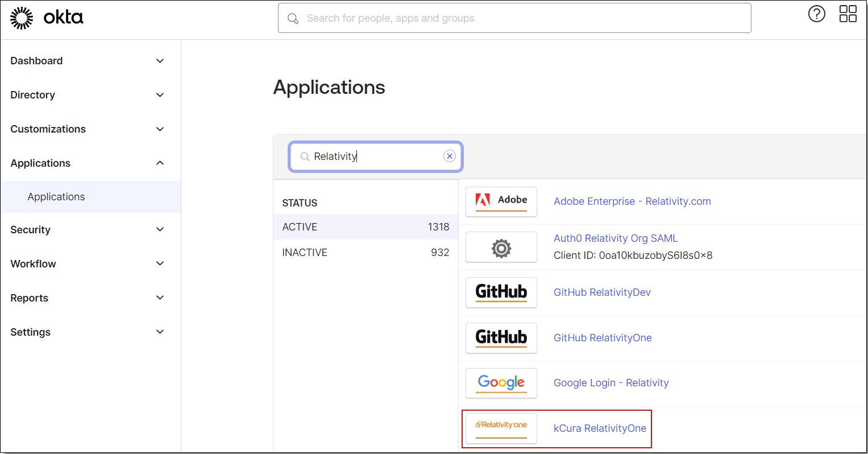The height and width of the screenshot is (454, 868).
Task: Click the RelativityOne logo tile
Action: [501, 428]
